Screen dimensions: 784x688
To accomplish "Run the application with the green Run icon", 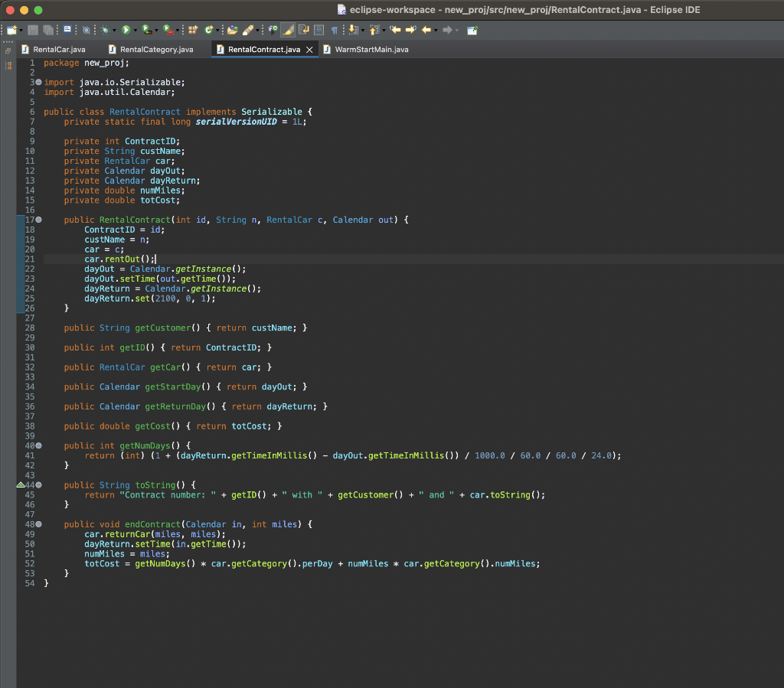I will coord(125,29).
